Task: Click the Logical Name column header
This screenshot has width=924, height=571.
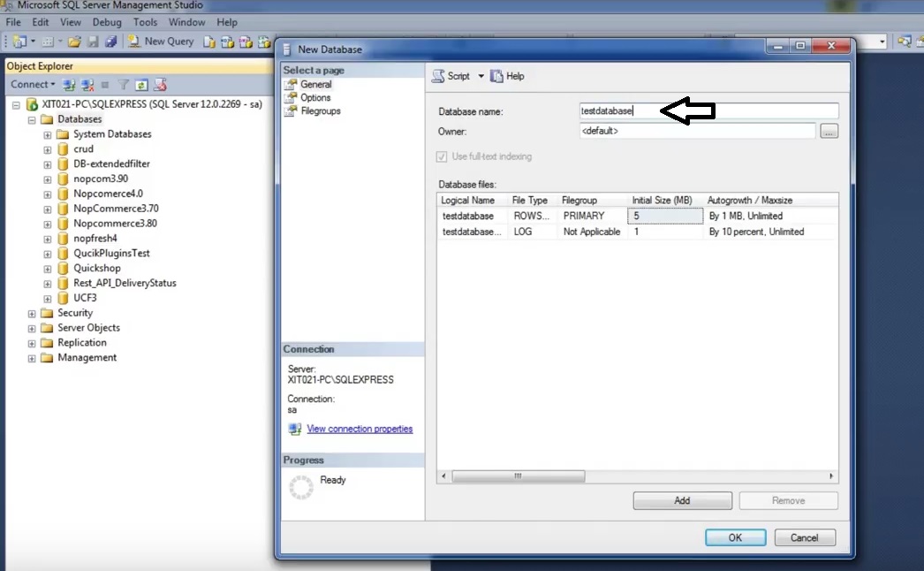Action: click(473, 201)
